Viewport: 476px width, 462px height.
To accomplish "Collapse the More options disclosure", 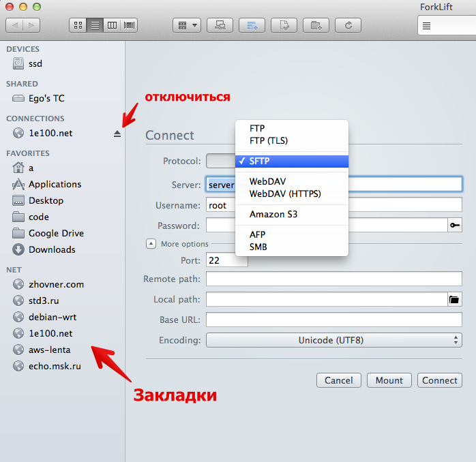I will (151, 243).
